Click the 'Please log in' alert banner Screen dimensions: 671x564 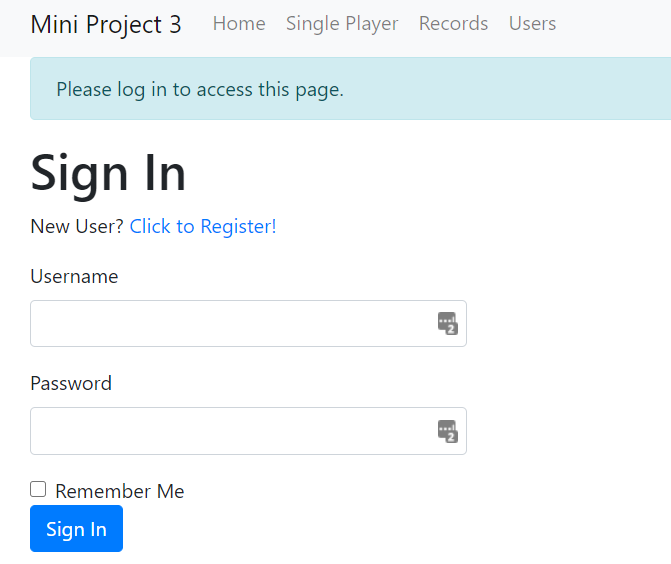pos(350,89)
